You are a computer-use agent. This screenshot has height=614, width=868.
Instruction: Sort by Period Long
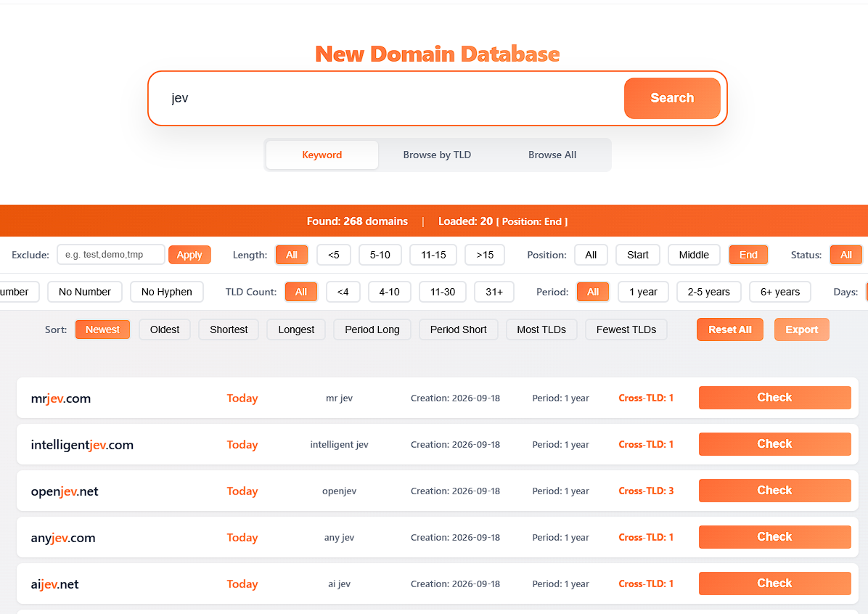point(372,329)
